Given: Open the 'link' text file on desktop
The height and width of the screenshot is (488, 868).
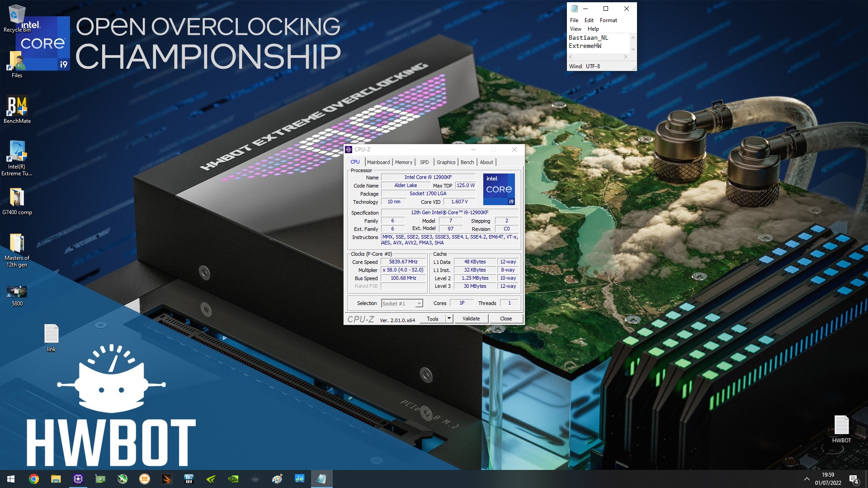Looking at the screenshot, I should 51,338.
